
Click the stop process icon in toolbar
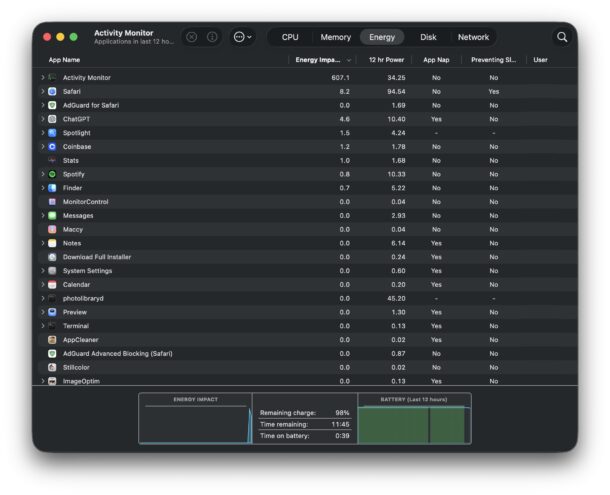(x=192, y=37)
